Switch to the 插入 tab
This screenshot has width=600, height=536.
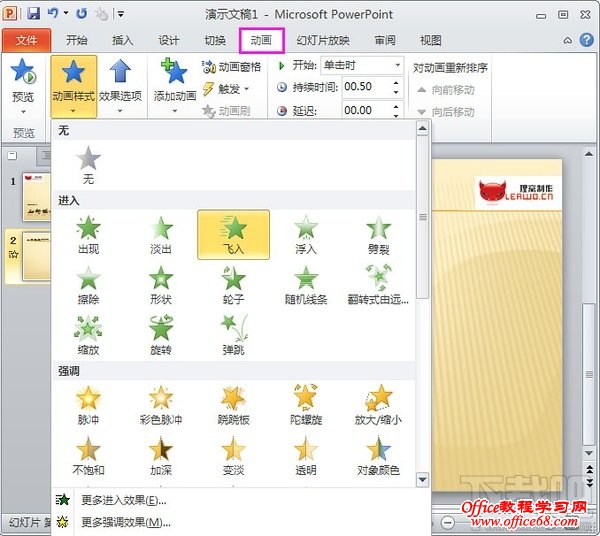tap(122, 40)
